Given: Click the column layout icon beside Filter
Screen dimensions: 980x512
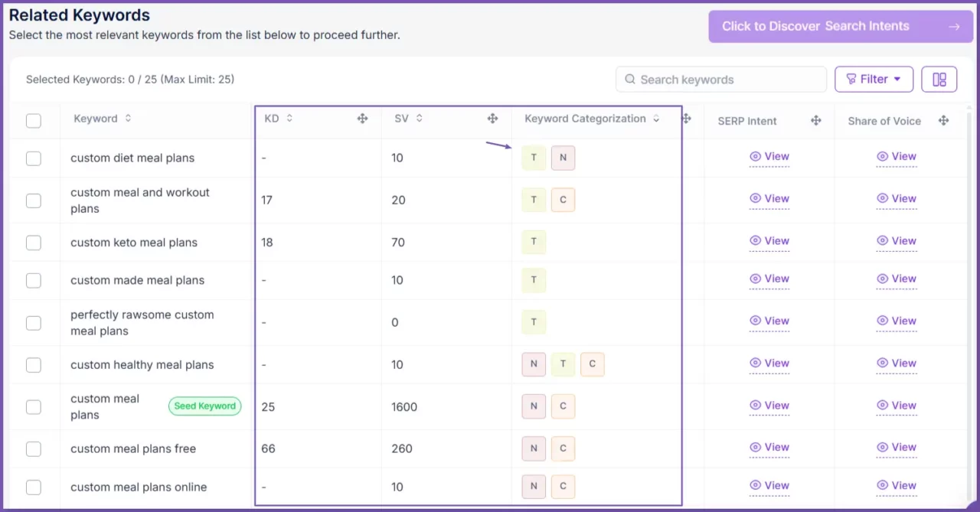Looking at the screenshot, I should click(939, 80).
